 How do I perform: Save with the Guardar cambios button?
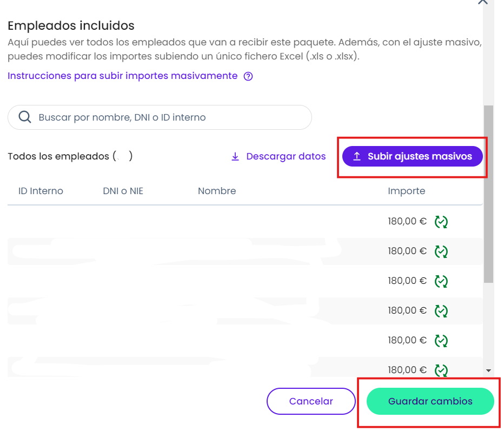[430, 401]
